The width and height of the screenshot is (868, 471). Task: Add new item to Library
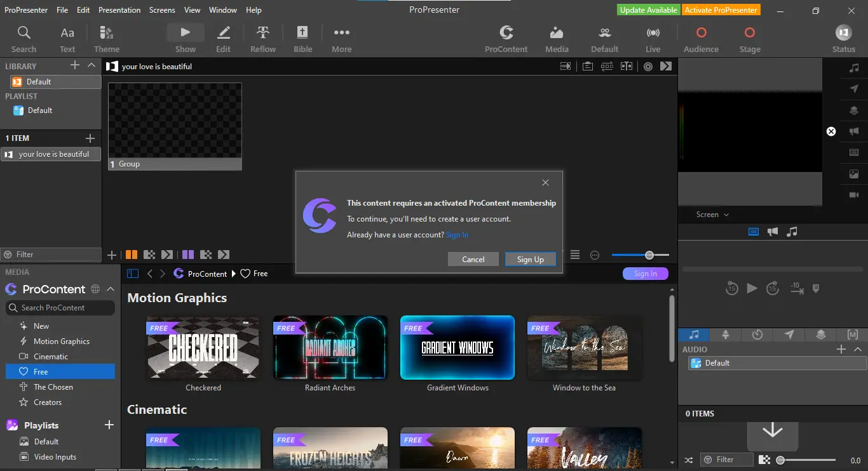click(75, 65)
